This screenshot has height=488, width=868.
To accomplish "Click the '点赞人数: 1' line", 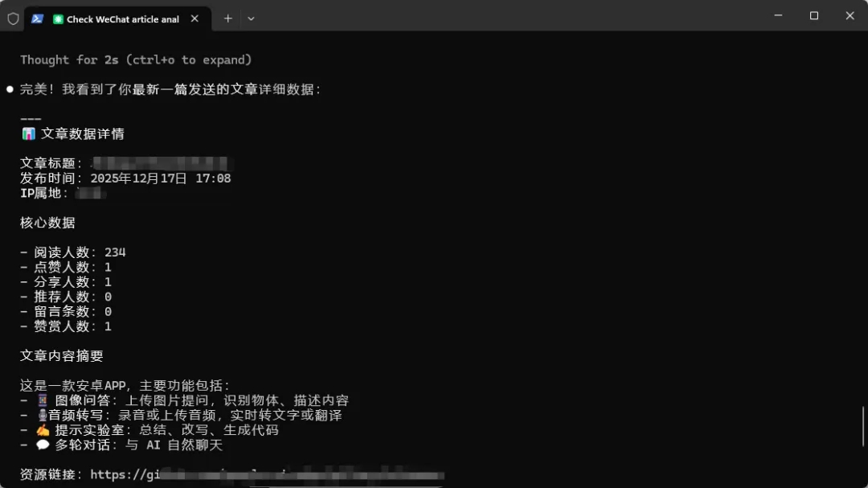I will (x=66, y=267).
